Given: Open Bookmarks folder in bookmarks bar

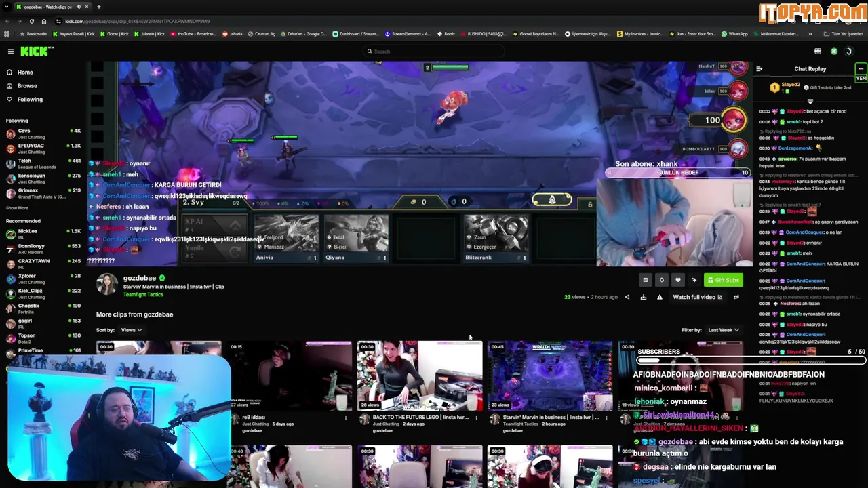Looking at the screenshot, I should (x=34, y=33).
